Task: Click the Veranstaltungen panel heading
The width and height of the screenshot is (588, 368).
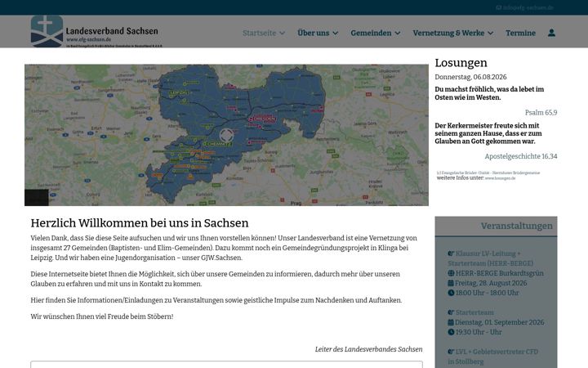Action: (516, 226)
